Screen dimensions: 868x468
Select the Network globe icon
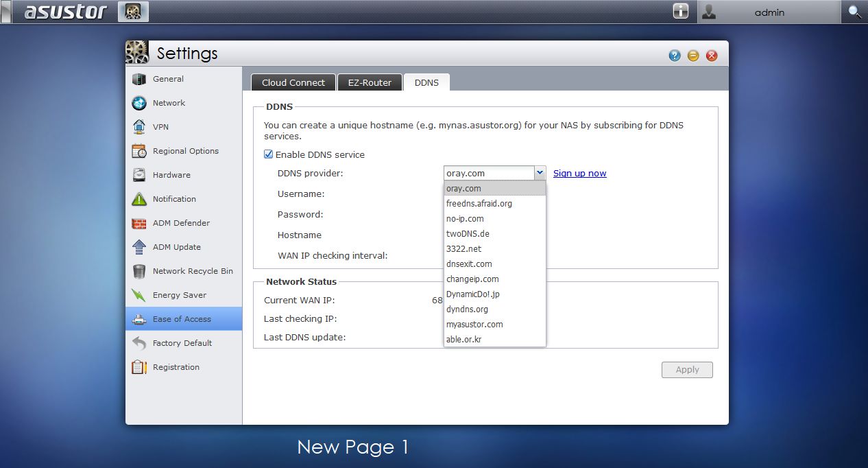pos(139,103)
